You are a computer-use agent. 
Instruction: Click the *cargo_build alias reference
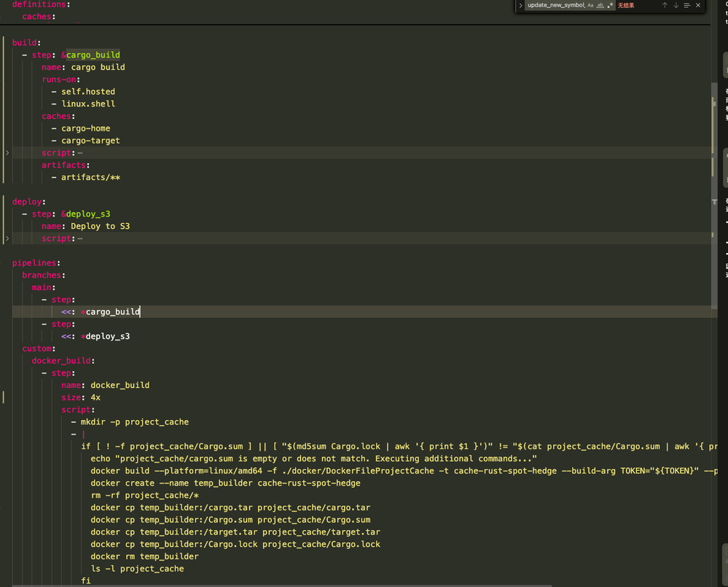coord(110,312)
